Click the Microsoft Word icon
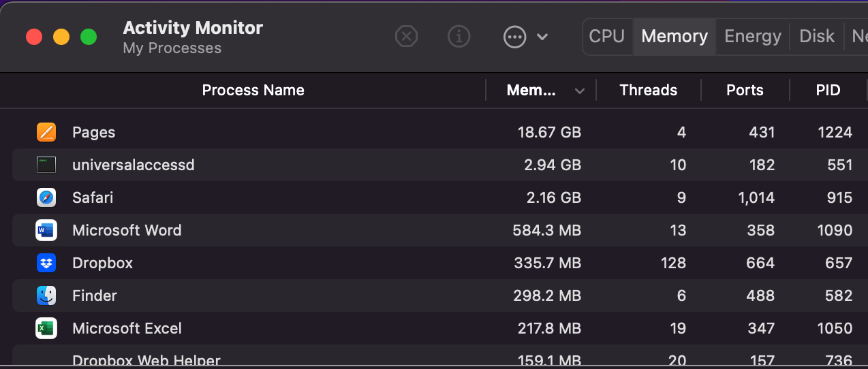Image resolution: width=868 pixels, height=369 pixels. (46, 230)
